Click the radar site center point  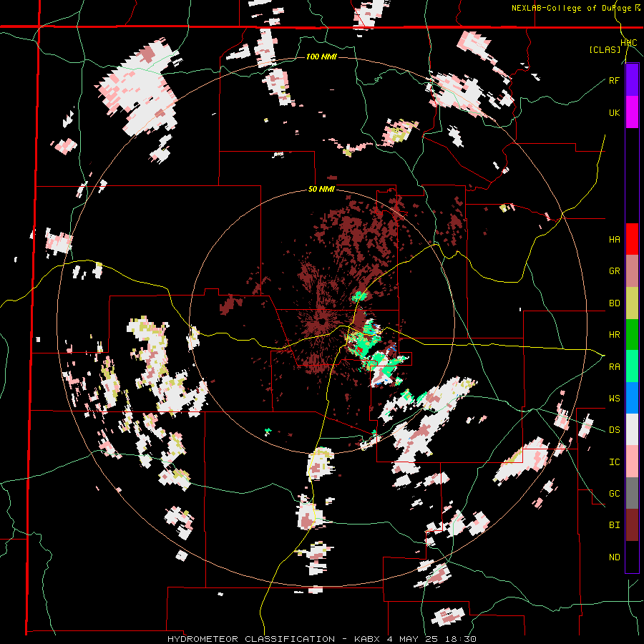pyautogui.click(x=323, y=321)
